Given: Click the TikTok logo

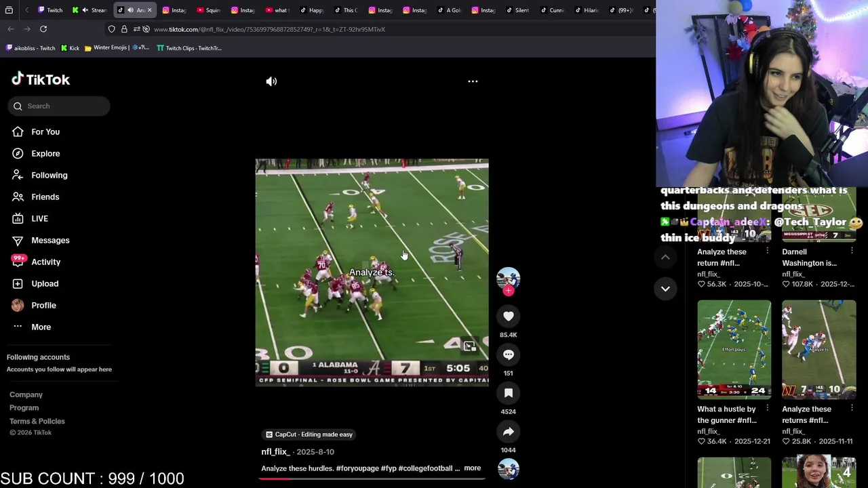Looking at the screenshot, I should click(41, 79).
